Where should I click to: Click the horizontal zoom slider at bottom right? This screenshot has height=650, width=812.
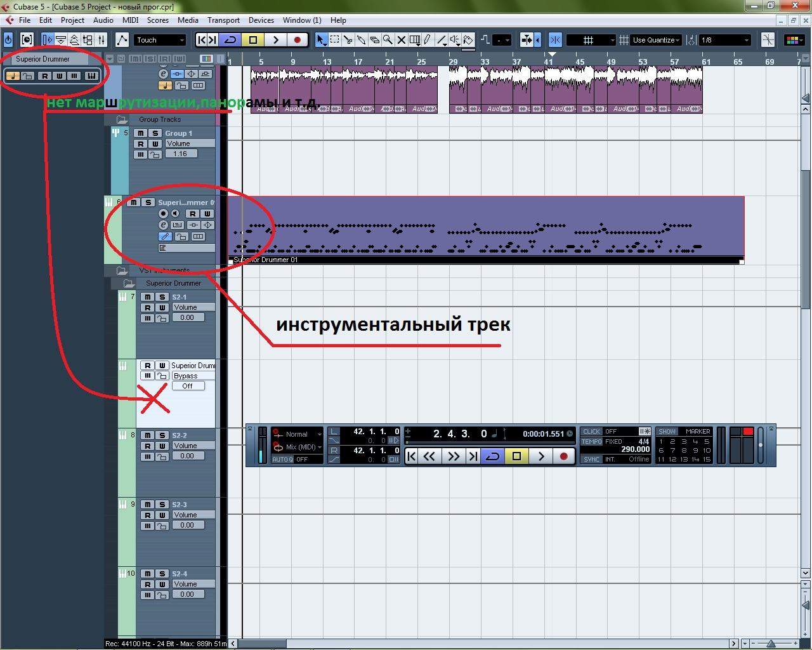(x=771, y=644)
